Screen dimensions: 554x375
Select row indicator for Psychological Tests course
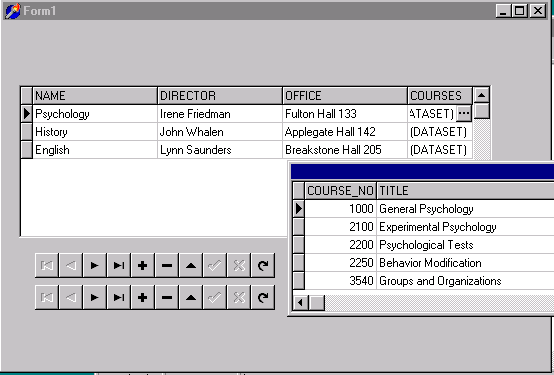click(x=299, y=245)
